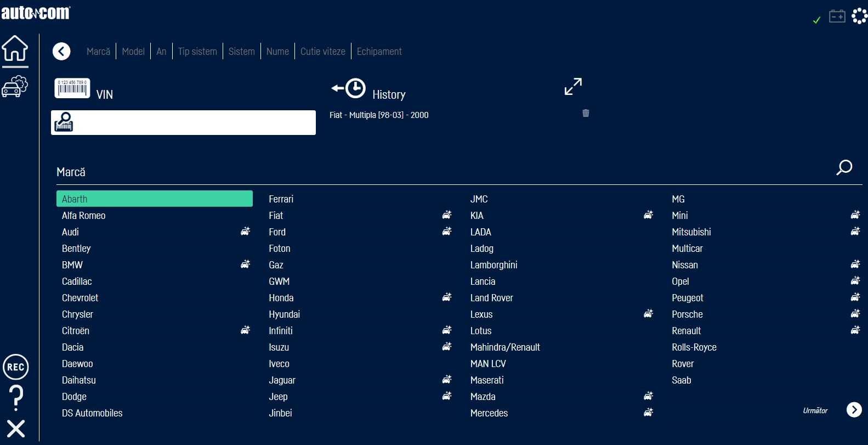Click the dotted circle connection icon
Viewport: 868px width, 445px height.
859,16
